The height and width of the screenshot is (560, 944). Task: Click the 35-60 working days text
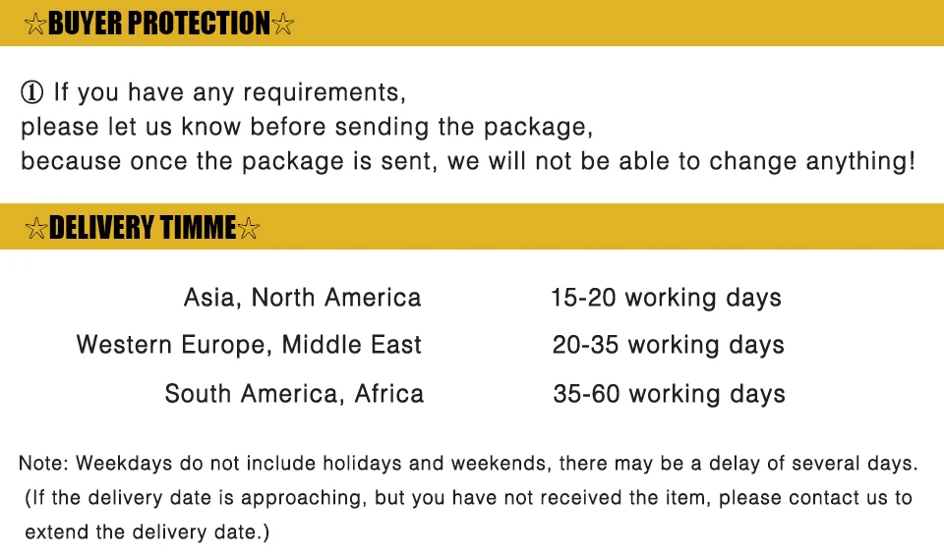click(x=669, y=394)
